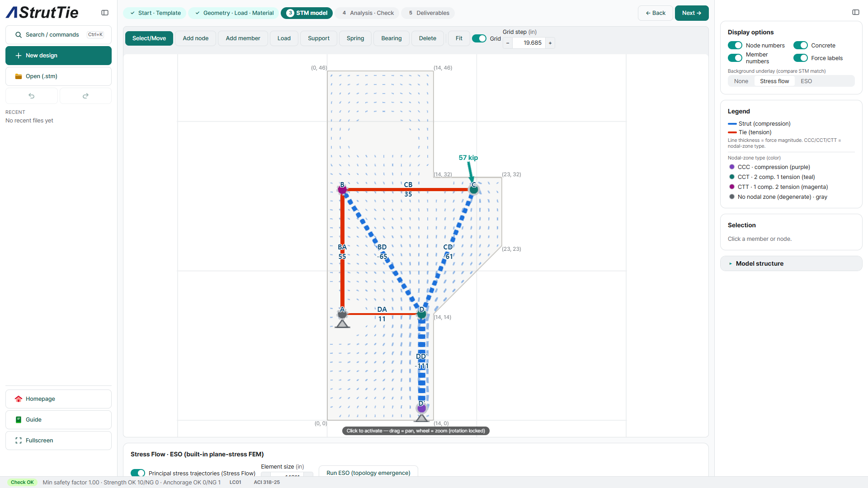Choose the Support tool

click(x=319, y=38)
